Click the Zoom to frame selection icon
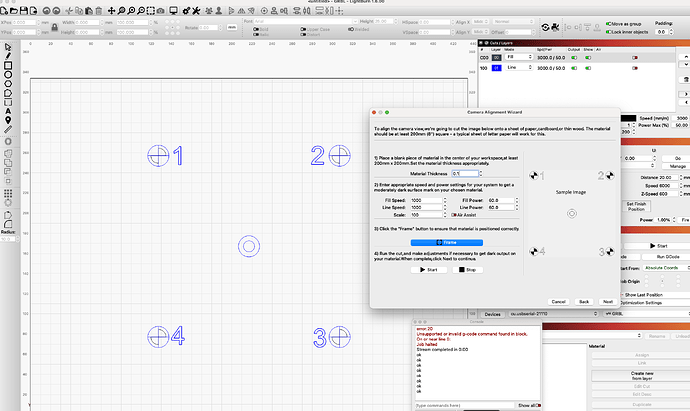The image size is (690, 411). (x=150, y=11)
